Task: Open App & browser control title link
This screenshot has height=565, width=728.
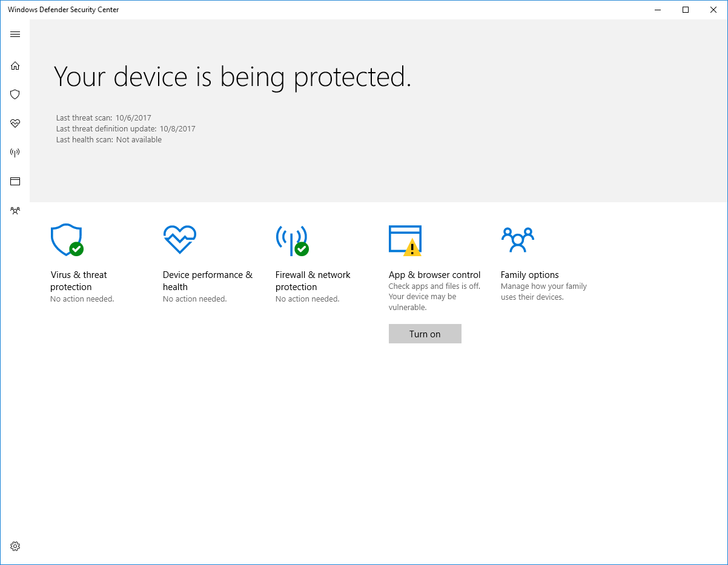Action: coord(434,275)
